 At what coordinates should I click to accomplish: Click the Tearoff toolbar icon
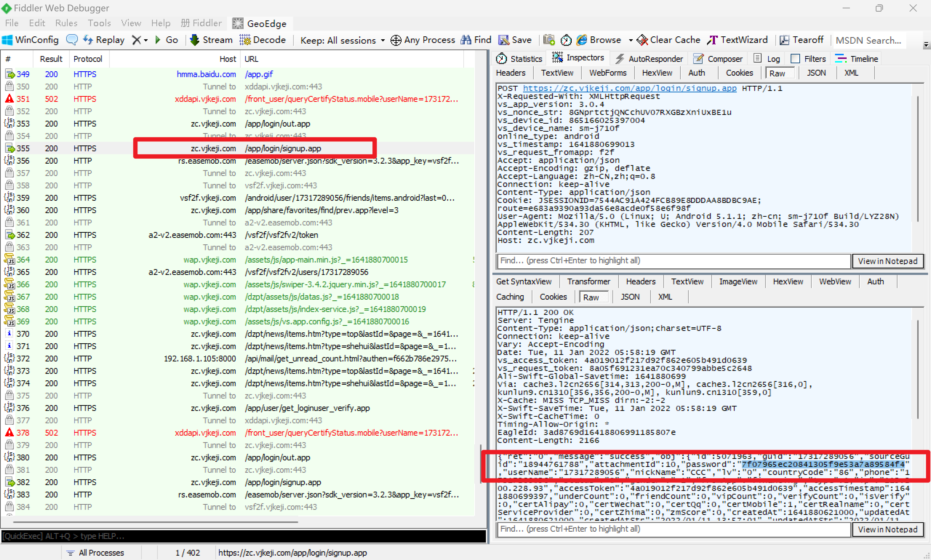click(784, 40)
